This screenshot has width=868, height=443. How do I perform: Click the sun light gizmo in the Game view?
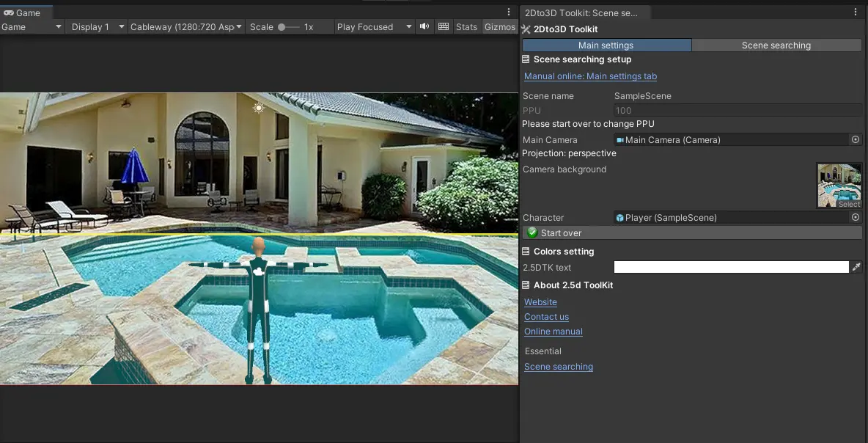coord(259,108)
